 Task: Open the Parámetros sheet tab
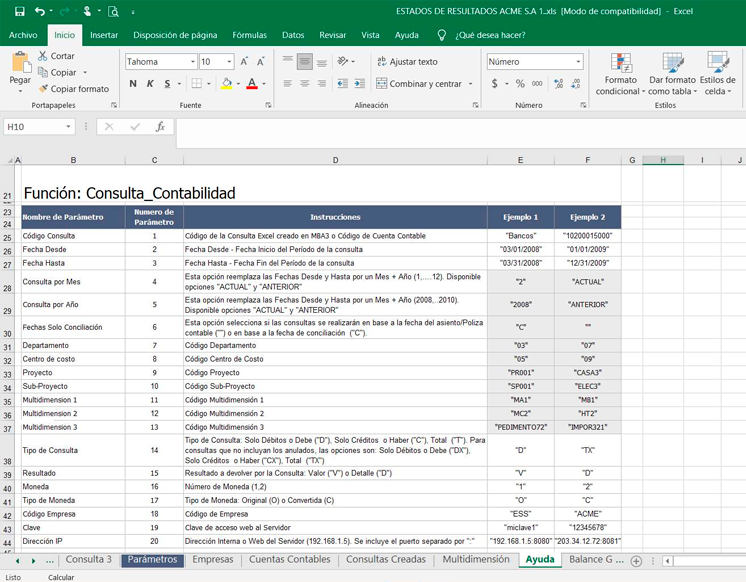152,560
